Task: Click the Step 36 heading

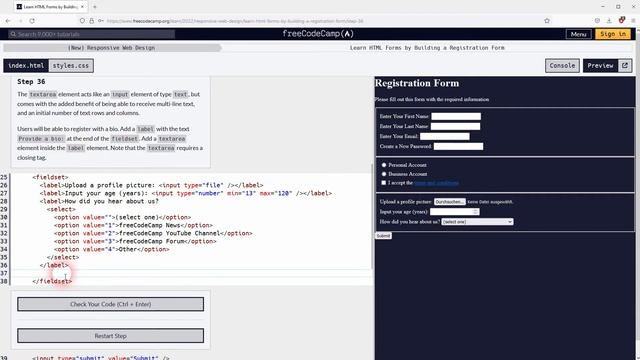Action: coord(31,82)
